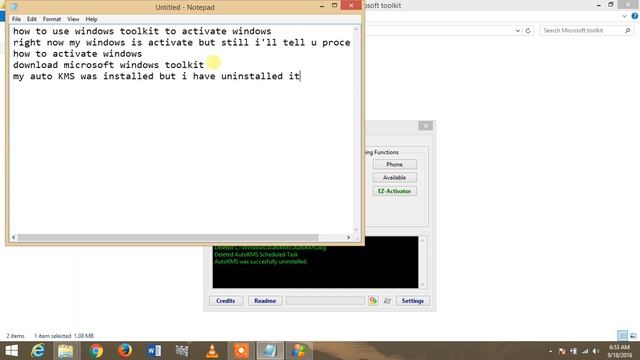This screenshot has height=360, width=640.
Task: Open File Explorer from the taskbar
Action: pyautogui.click(x=65, y=351)
